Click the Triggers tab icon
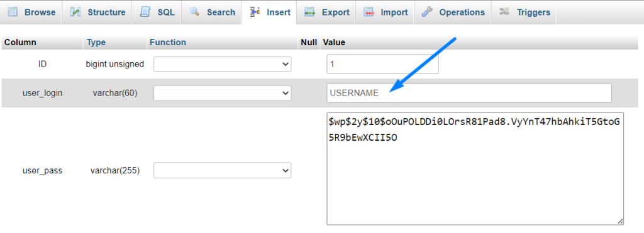The width and height of the screenshot is (644, 233). pos(505,12)
